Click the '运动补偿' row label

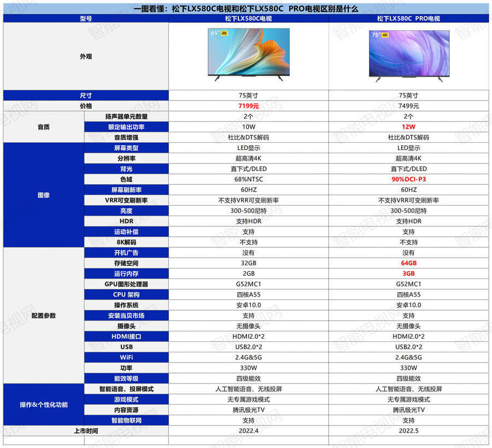[x=126, y=232]
